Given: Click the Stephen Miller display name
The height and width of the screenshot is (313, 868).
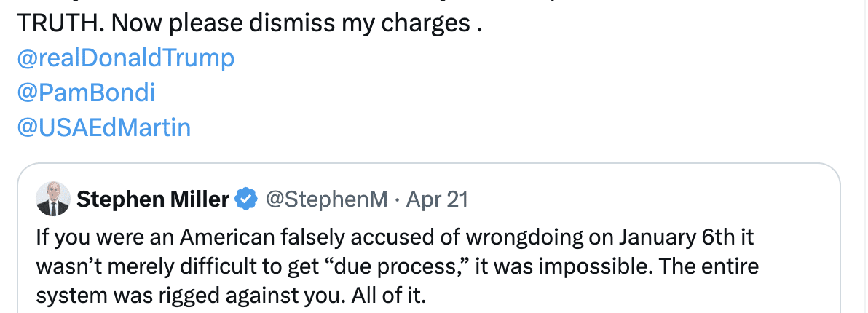Looking at the screenshot, I should click(153, 199).
